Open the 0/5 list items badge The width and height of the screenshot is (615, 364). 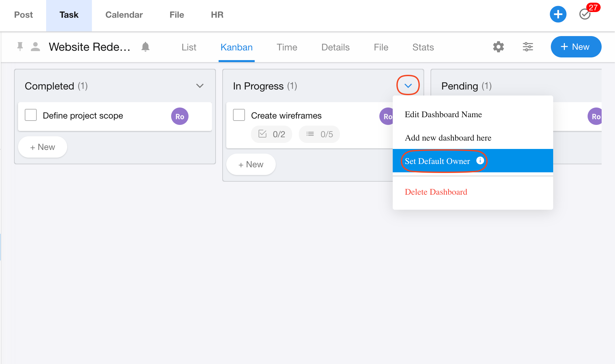[x=319, y=134]
